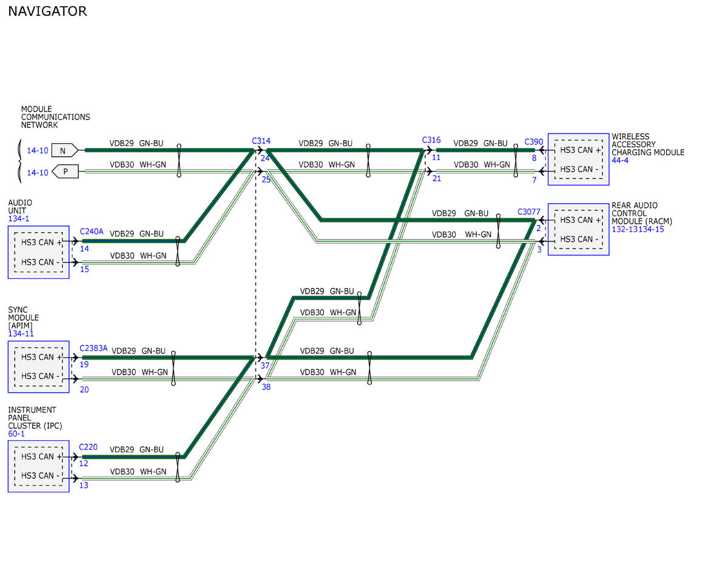Click pin 21 at connector C316

pyautogui.click(x=437, y=179)
